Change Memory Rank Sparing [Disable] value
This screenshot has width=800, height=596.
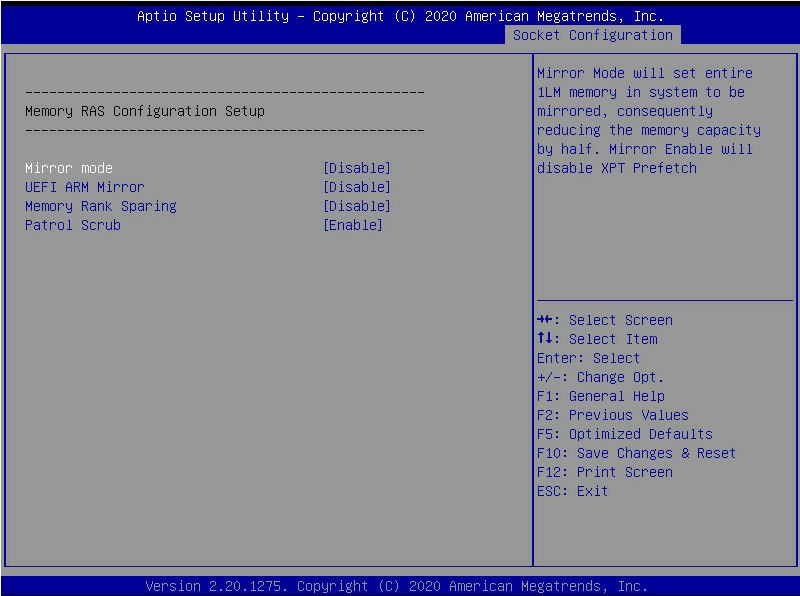click(357, 206)
